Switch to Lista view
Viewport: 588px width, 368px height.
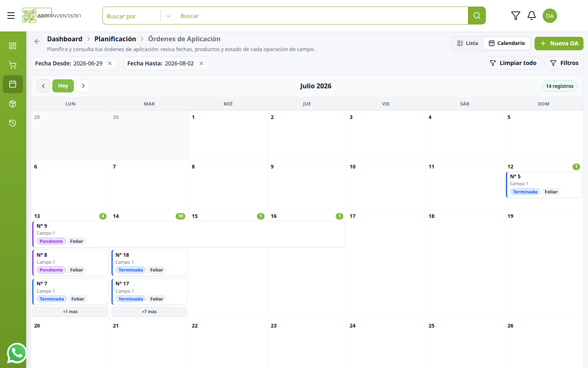(468, 43)
